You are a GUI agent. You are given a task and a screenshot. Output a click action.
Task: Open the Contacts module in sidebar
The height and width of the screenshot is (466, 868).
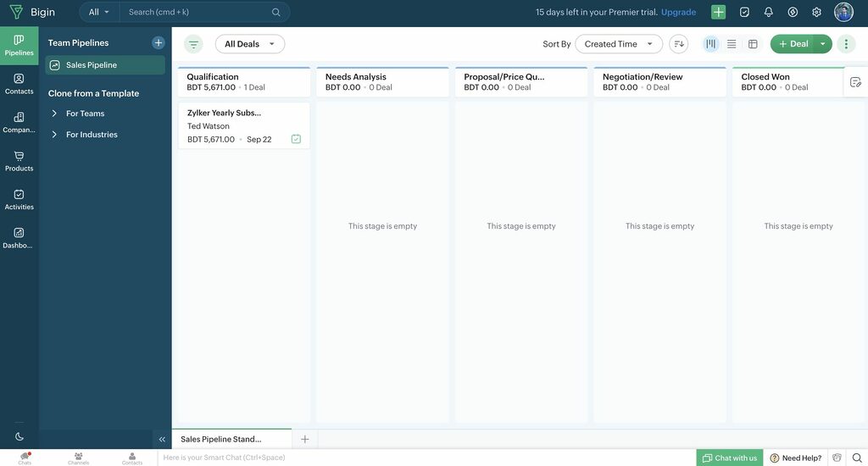coord(19,84)
